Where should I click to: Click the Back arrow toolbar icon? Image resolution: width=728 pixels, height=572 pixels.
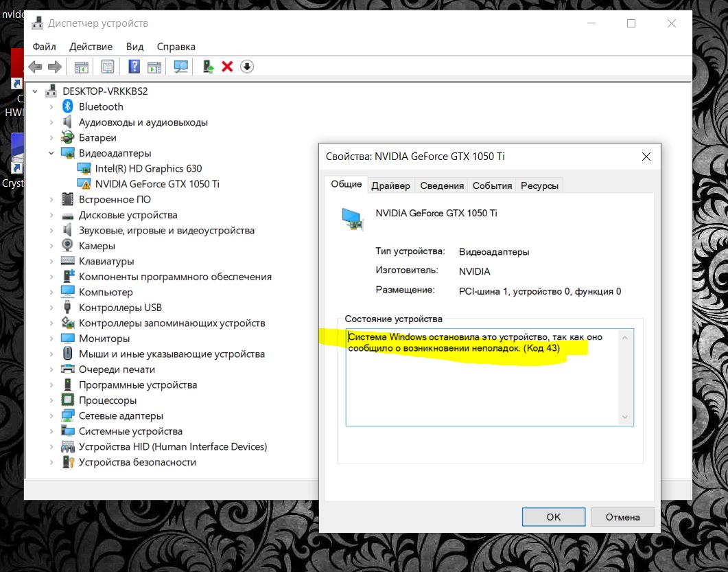(35, 67)
